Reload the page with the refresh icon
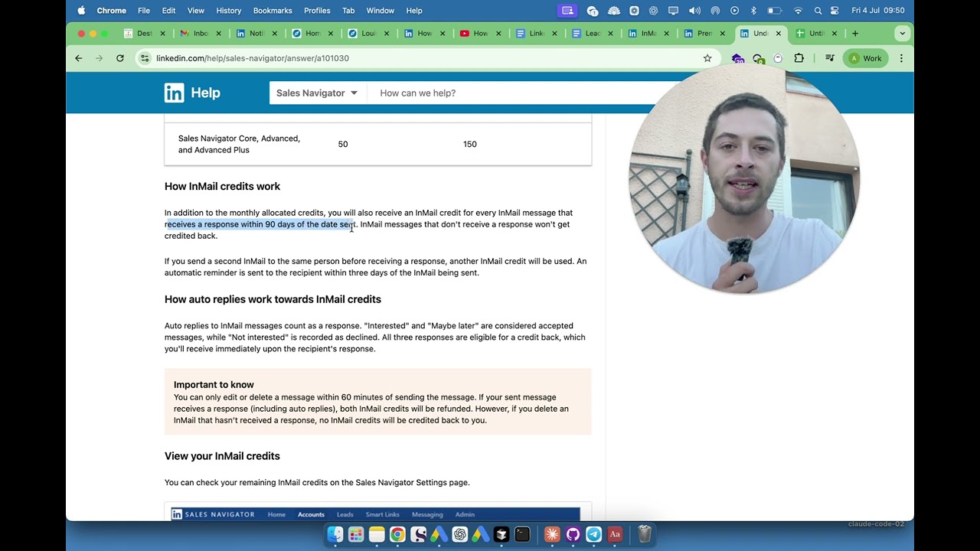The image size is (980, 551). [120, 58]
